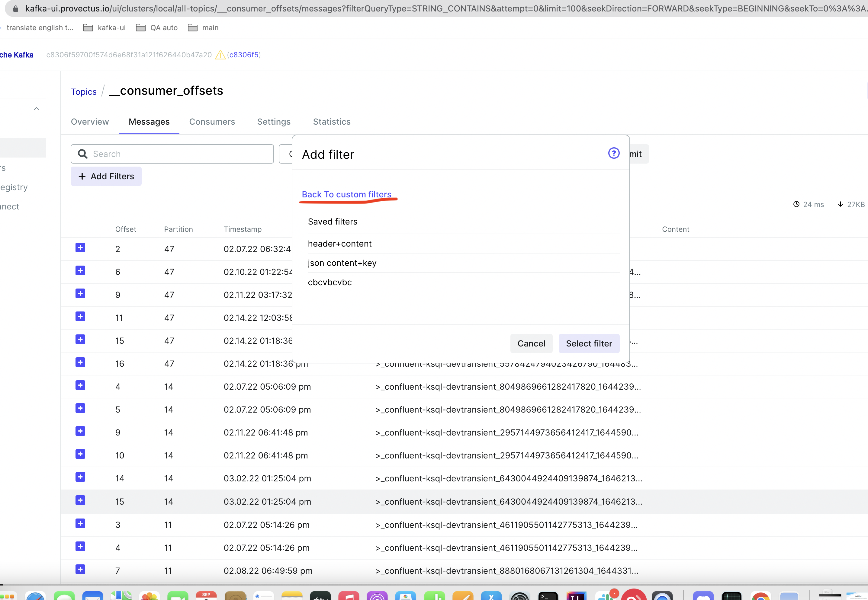Click Back To custom filters link
Image resolution: width=868 pixels, height=600 pixels.
pyautogui.click(x=347, y=194)
